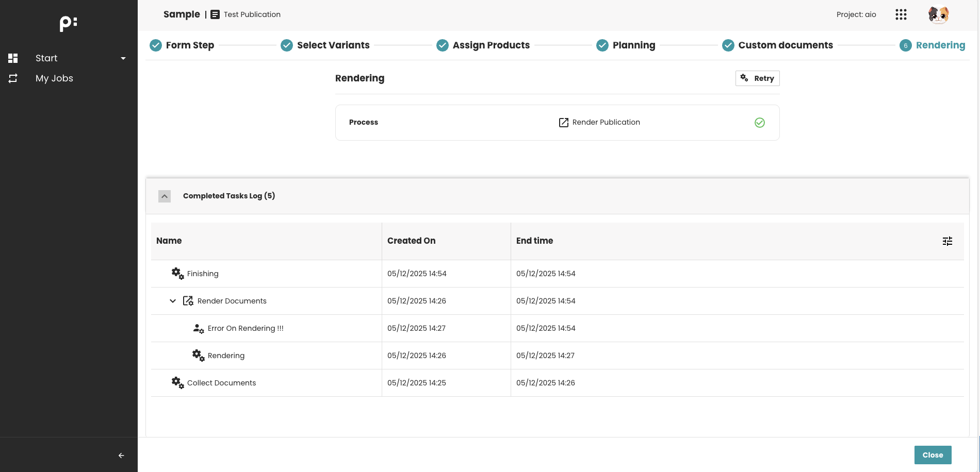Collapse the sidebar with the arrow
Screen dimensions: 980x472
point(121,456)
